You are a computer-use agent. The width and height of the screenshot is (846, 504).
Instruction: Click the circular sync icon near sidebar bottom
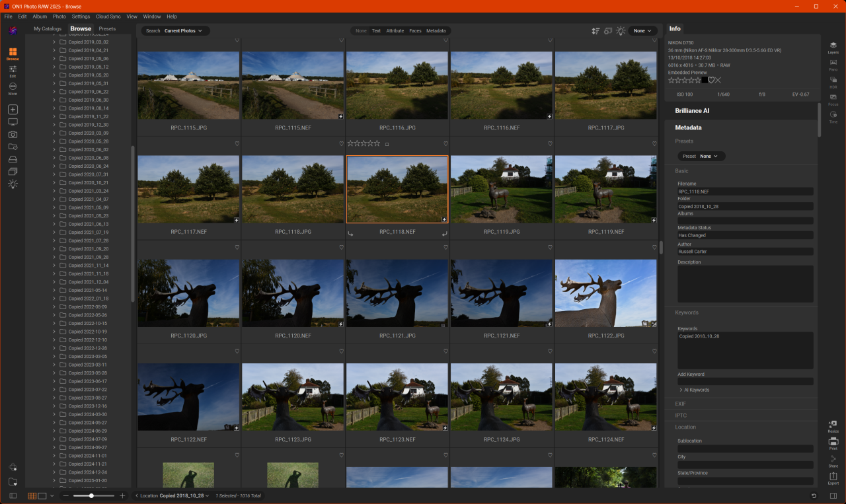[13, 467]
